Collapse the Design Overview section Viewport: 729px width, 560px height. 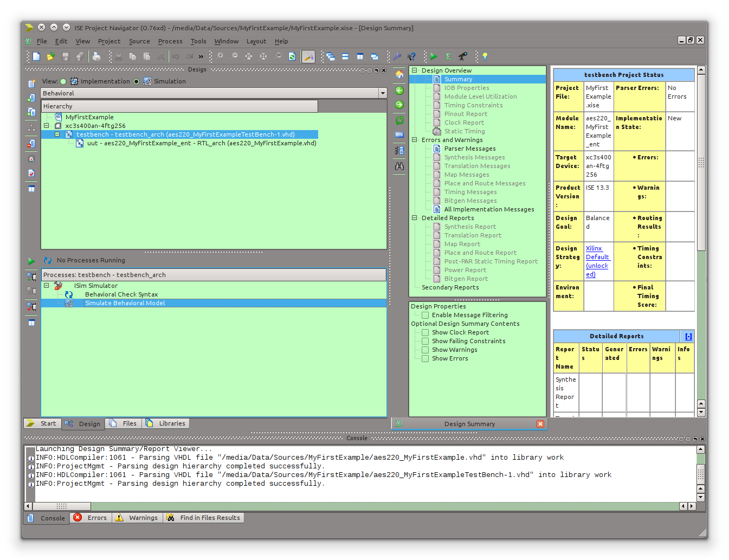(415, 70)
